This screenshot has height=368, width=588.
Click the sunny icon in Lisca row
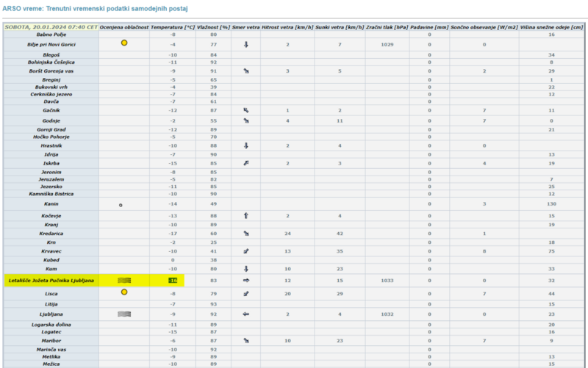point(124,292)
